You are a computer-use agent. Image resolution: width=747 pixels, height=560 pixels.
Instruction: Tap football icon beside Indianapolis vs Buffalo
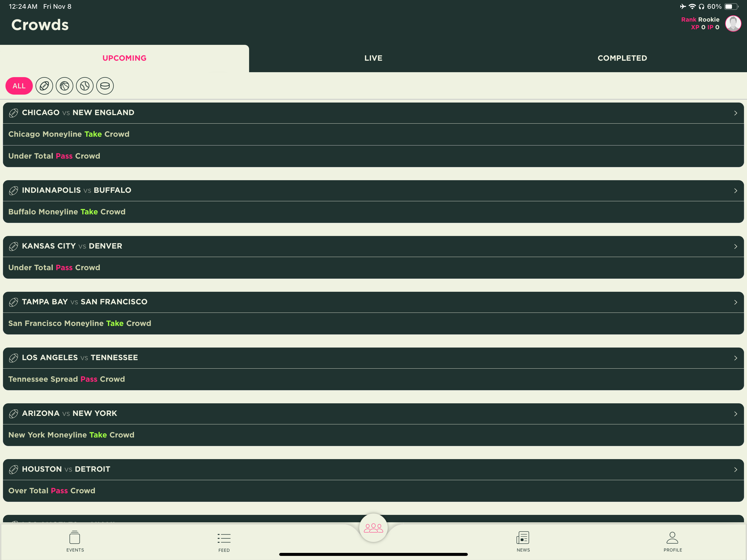pos(13,191)
